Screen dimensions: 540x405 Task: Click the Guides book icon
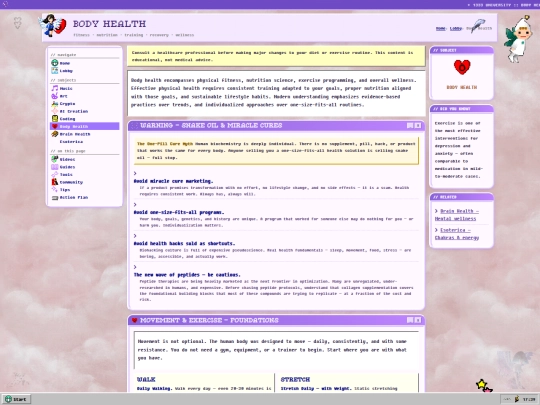click(55, 167)
